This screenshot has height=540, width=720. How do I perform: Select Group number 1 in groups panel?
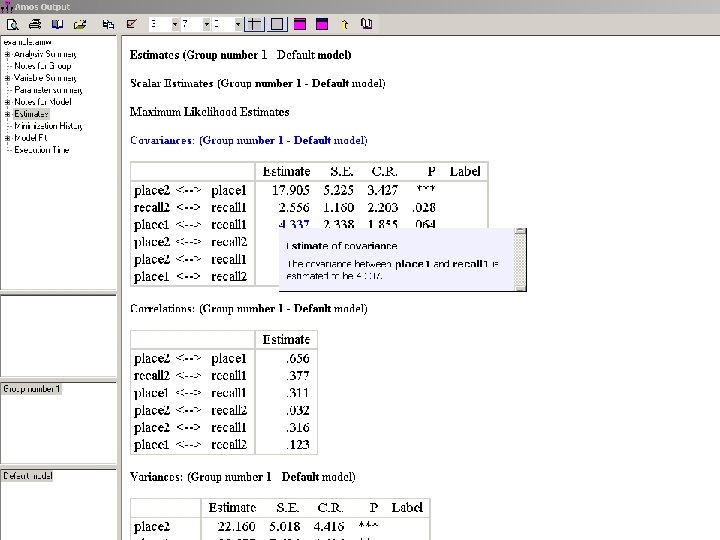pyautogui.click(x=31, y=389)
